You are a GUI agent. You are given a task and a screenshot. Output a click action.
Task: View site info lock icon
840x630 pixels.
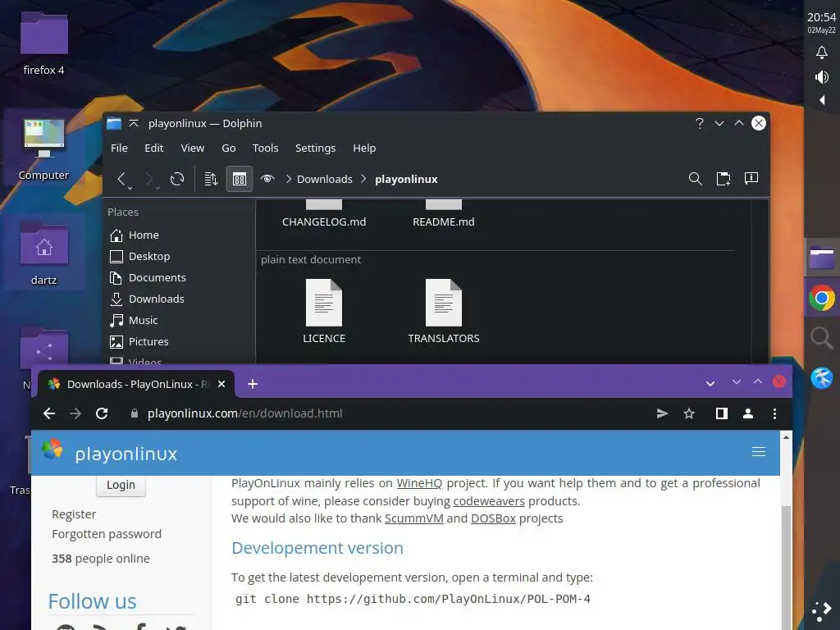pyautogui.click(x=135, y=413)
